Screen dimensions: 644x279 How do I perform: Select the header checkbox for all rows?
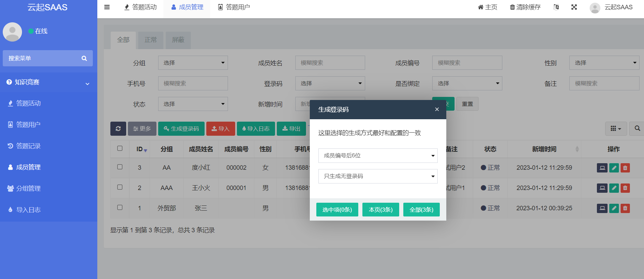coord(120,148)
